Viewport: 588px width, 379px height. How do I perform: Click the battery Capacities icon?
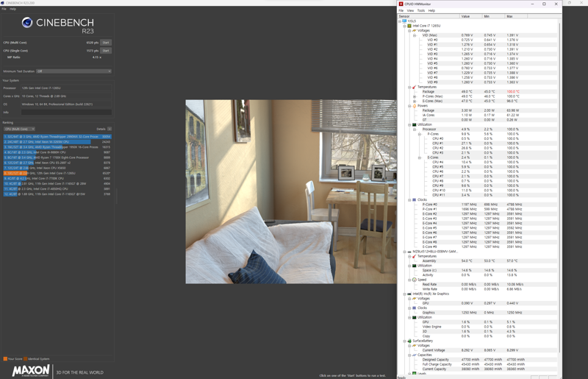[415, 355]
